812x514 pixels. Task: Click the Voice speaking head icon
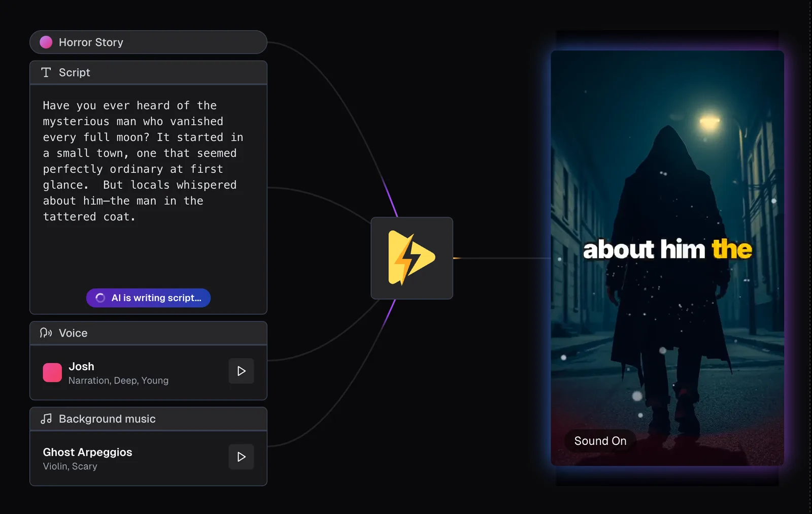click(x=46, y=333)
